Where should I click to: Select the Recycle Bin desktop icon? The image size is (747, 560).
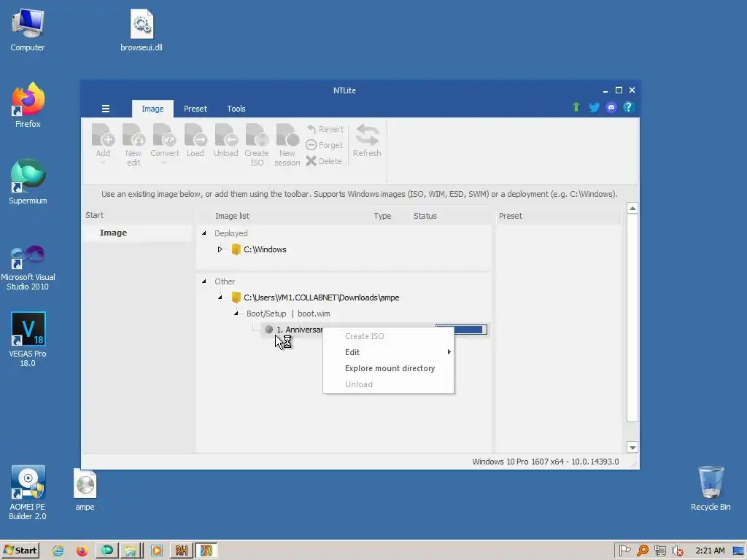711,489
